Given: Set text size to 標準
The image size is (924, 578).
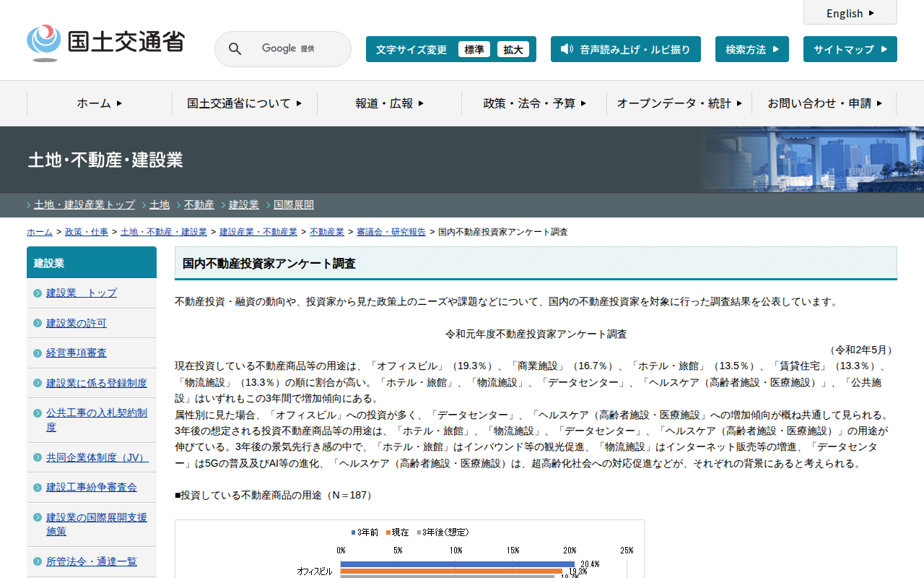Looking at the screenshot, I should click(x=474, y=49).
